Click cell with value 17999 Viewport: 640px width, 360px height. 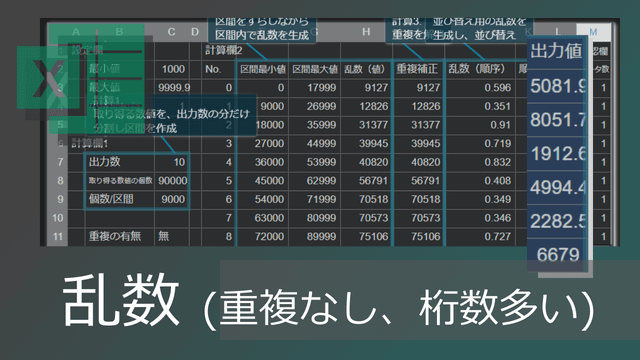pyautogui.click(x=315, y=88)
